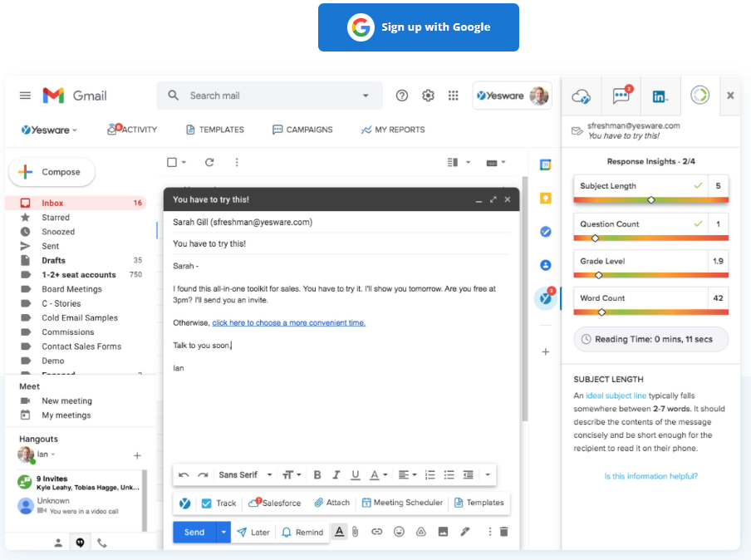Image resolution: width=751 pixels, height=560 pixels.
Task: Click Send Later button
Action: (x=253, y=533)
